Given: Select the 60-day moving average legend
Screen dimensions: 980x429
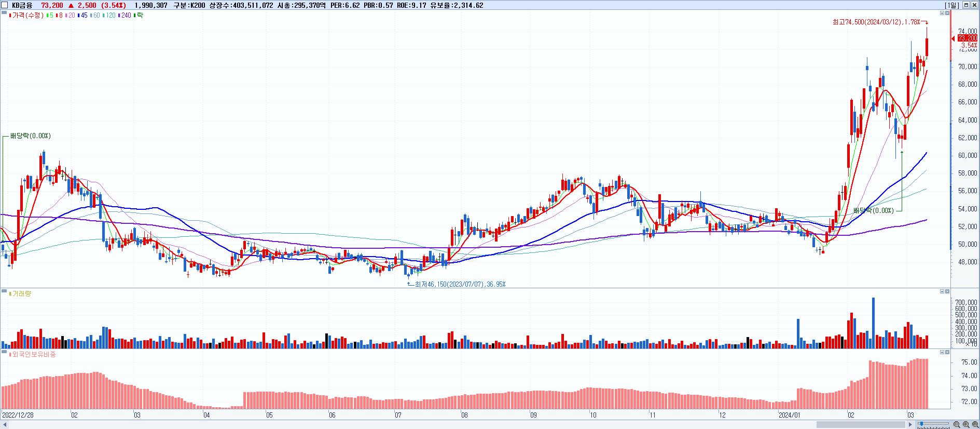Looking at the screenshot, I should pos(95,16).
